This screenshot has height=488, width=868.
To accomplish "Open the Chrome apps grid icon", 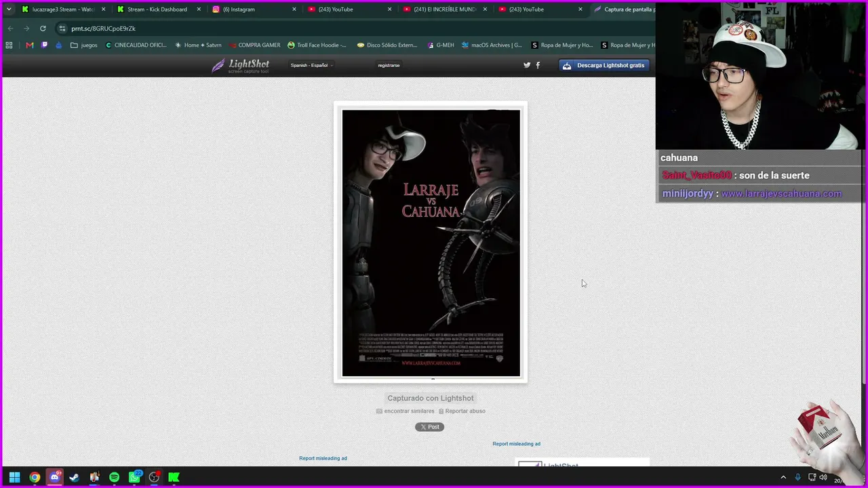I will pos(9,45).
